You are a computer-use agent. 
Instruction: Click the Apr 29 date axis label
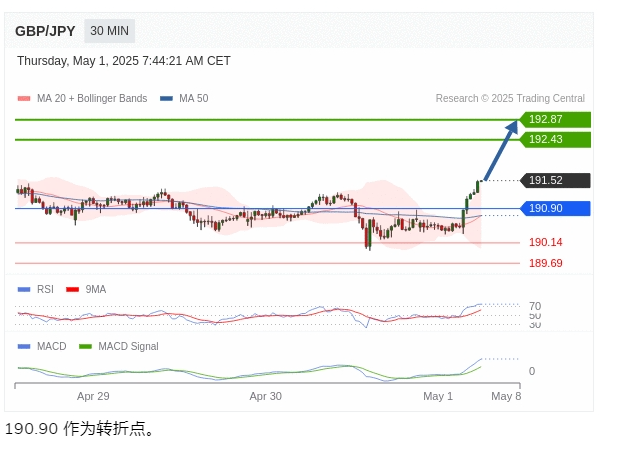pos(93,396)
